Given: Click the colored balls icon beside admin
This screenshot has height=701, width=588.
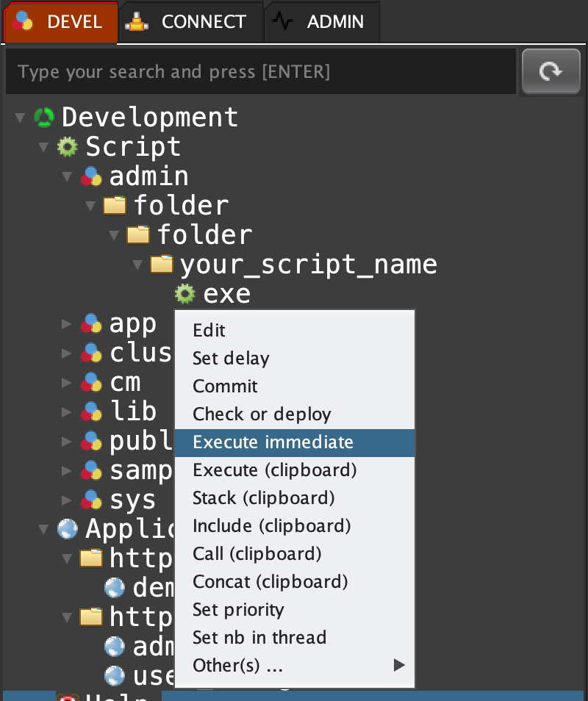Looking at the screenshot, I should 91,176.
